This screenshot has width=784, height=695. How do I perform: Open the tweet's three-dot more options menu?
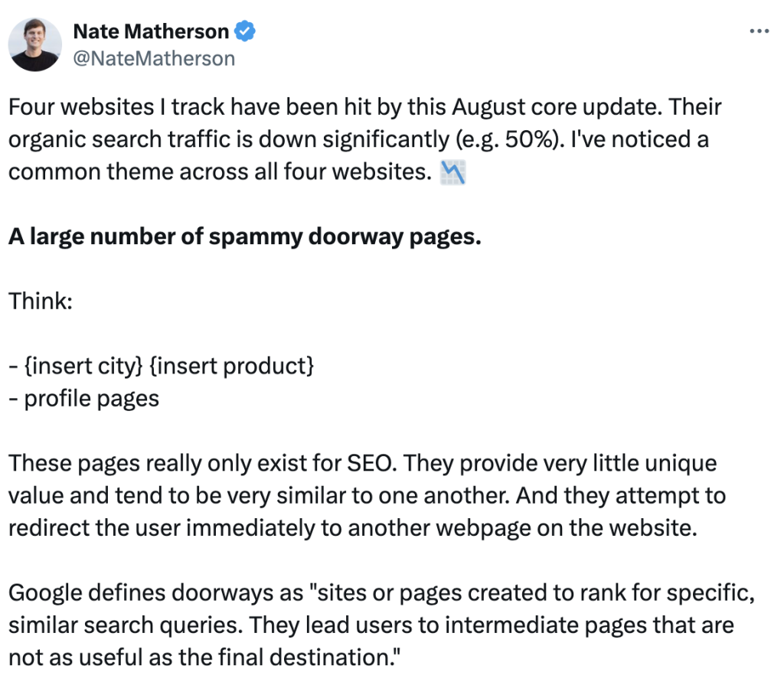point(758,32)
